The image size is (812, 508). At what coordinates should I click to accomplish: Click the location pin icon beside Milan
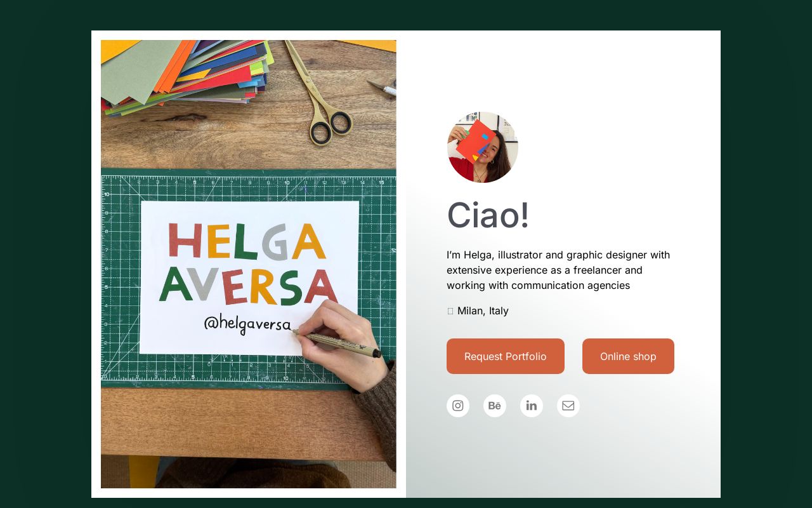450,311
